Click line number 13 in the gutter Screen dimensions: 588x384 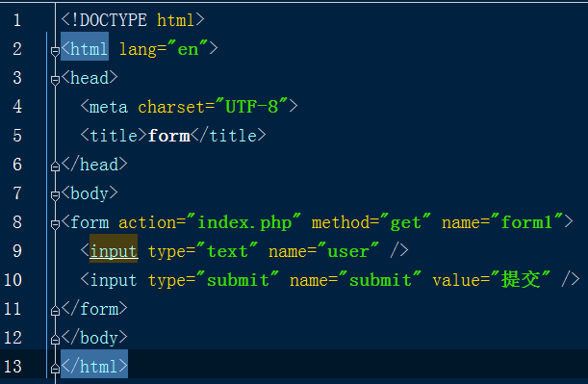coord(13,367)
